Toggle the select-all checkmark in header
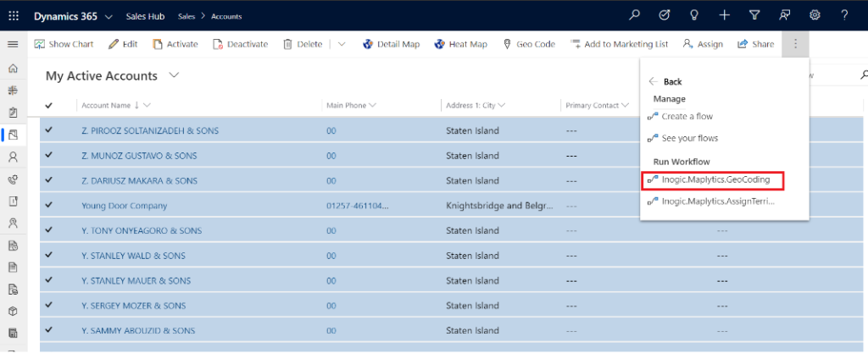868x353 pixels. coord(48,105)
